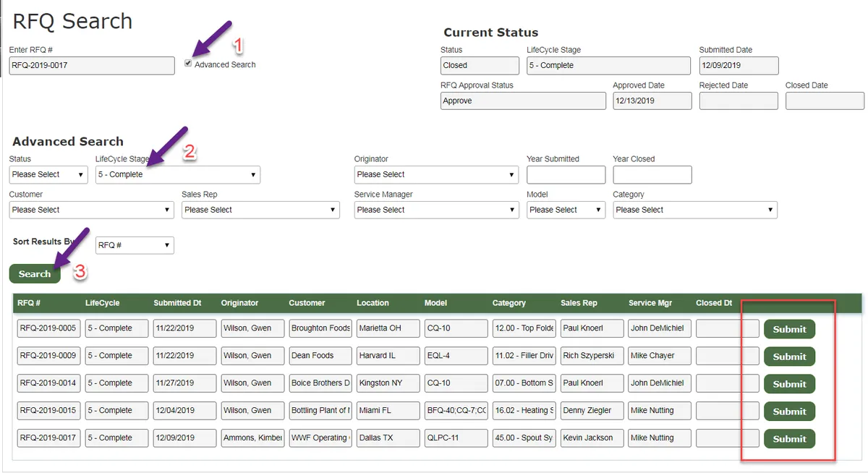Open the Sort Results By dropdown
Image resolution: width=868 pixels, height=473 pixels.
(135, 245)
